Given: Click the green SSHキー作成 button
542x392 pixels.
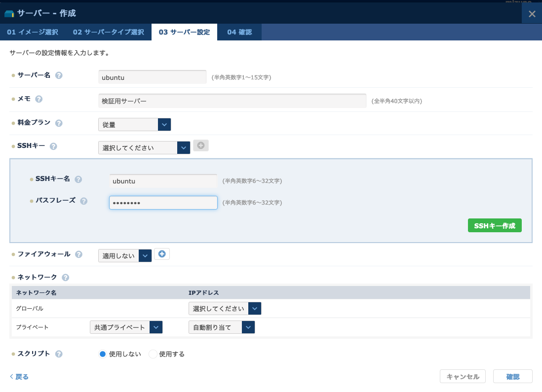Looking at the screenshot, I should pos(494,226).
